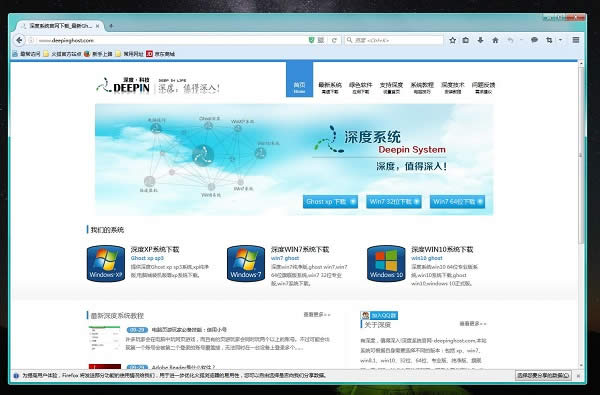Bookmark this page with the star icon
The image size is (600, 395).
[x=452, y=40]
